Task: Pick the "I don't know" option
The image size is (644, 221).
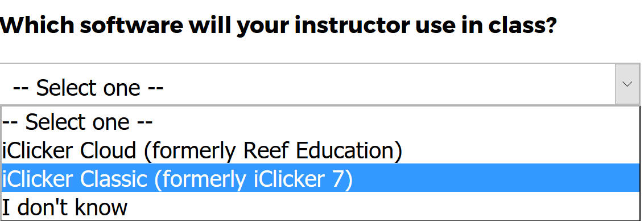Action: tap(320, 206)
